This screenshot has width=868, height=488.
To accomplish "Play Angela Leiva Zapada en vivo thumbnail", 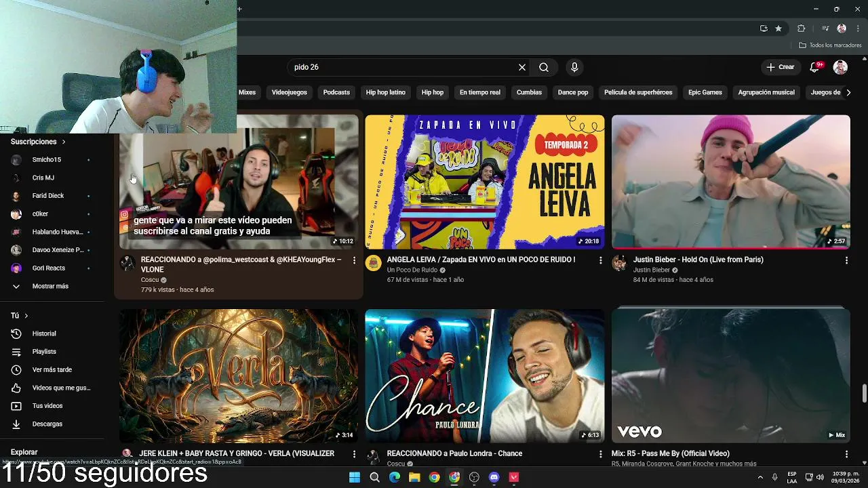I will pyautogui.click(x=485, y=182).
